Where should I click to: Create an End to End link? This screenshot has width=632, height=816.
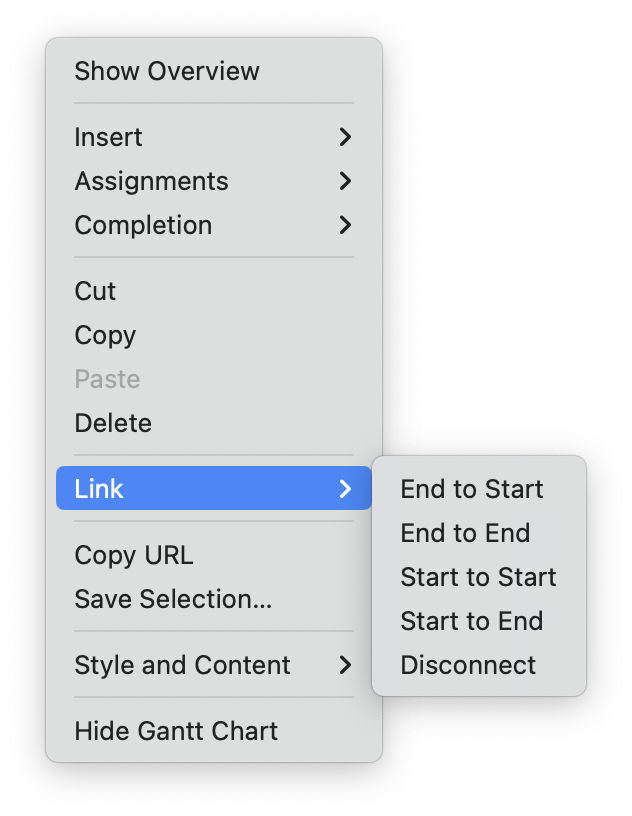point(465,533)
